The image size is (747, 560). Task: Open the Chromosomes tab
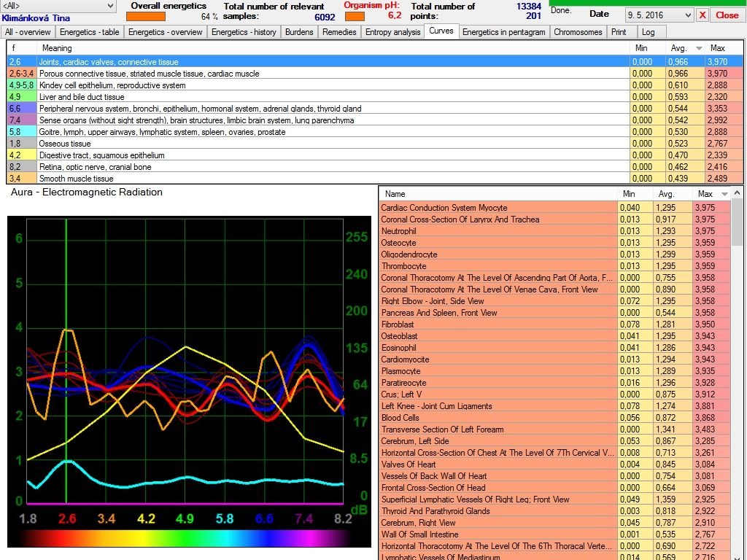tap(578, 32)
